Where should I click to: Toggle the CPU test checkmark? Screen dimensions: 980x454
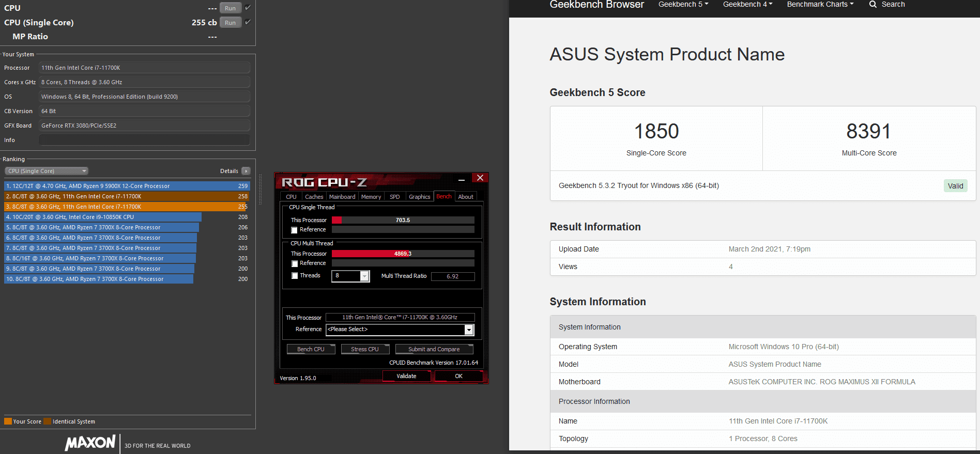[x=248, y=8]
